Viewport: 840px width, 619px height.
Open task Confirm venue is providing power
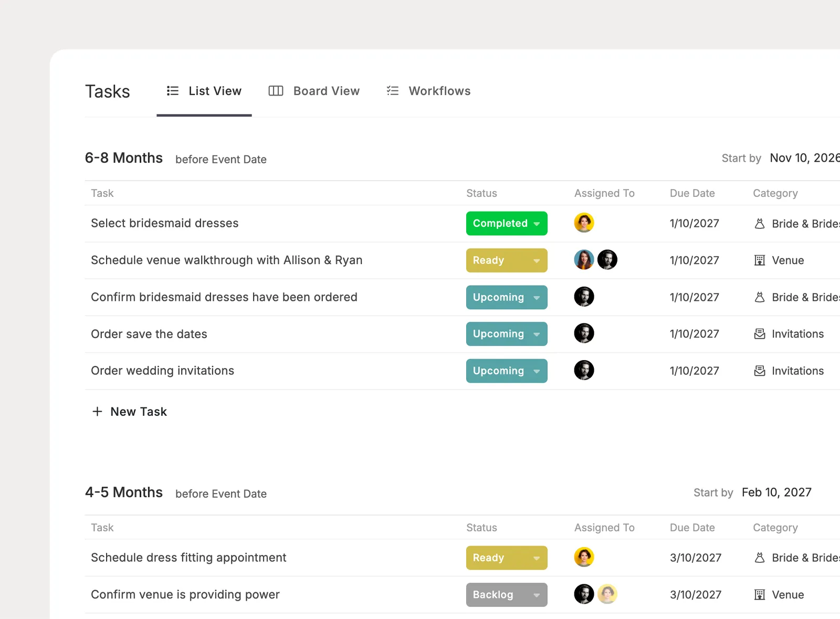tap(185, 594)
